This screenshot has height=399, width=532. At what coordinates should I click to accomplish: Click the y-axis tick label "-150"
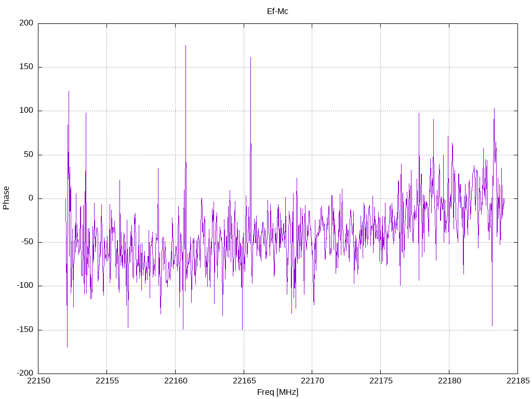click(x=25, y=330)
